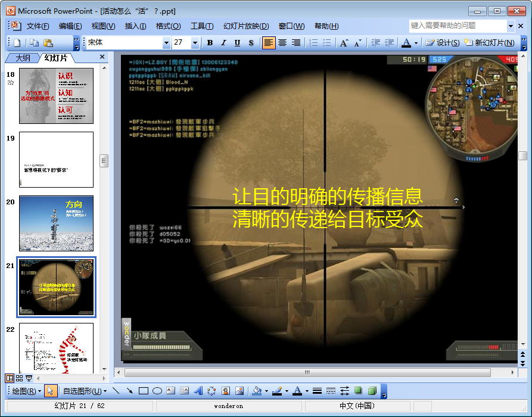
Task: Open the 编辑(E) menu
Action: click(70, 26)
